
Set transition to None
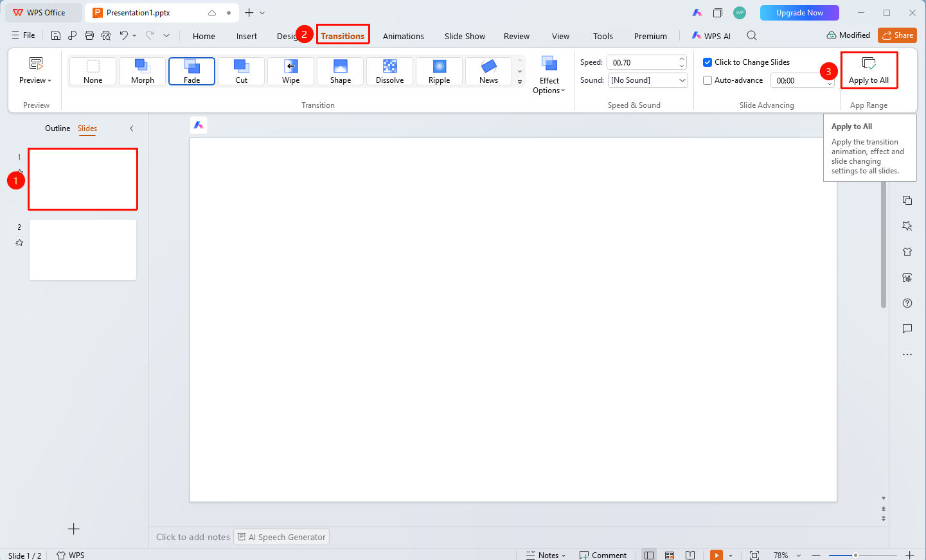[x=93, y=71]
